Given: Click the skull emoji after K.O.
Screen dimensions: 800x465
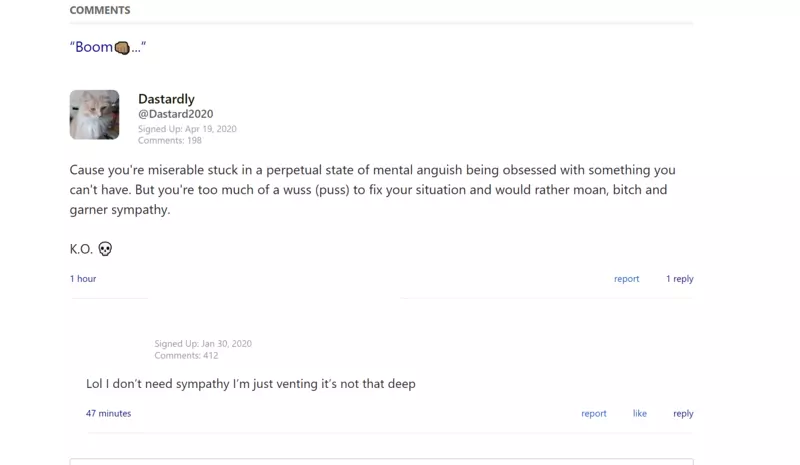Looking at the screenshot, I should 105,249.
